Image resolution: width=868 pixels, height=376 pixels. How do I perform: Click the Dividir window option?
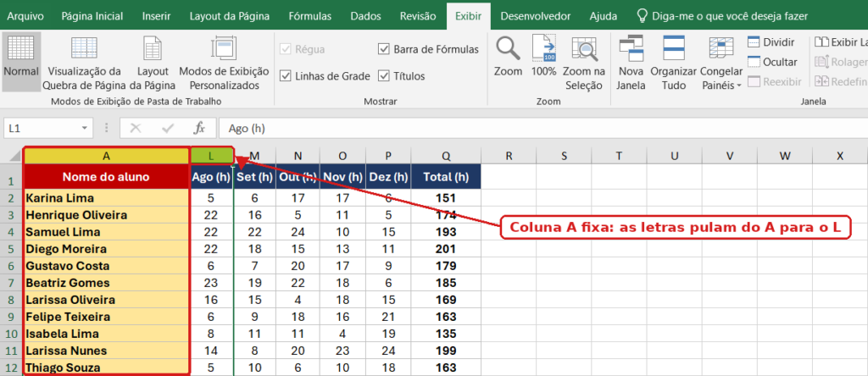(x=771, y=42)
